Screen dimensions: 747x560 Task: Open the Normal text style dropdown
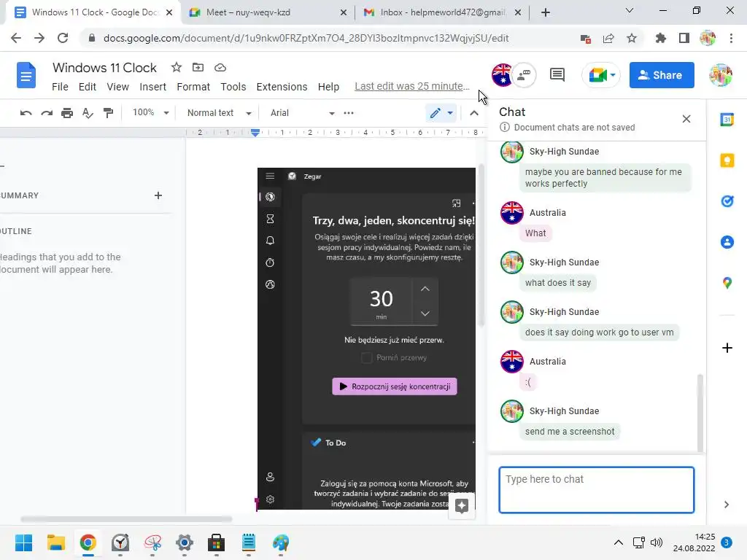[x=219, y=113]
